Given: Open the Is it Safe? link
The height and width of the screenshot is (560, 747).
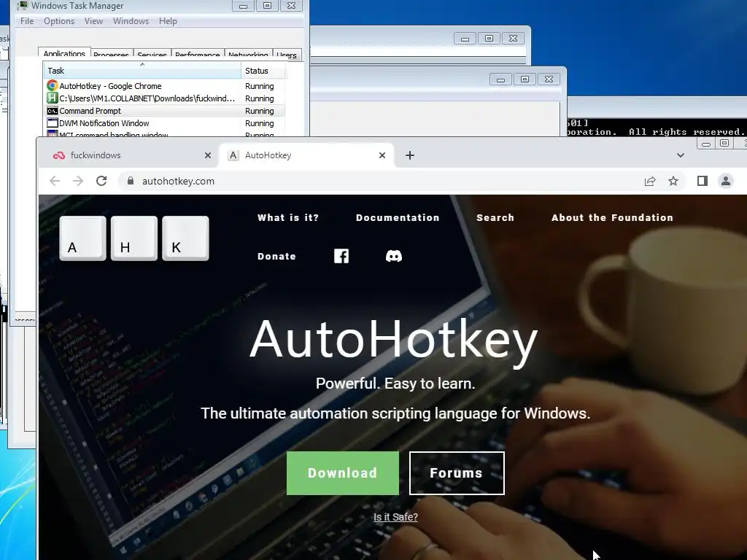Looking at the screenshot, I should 395,517.
